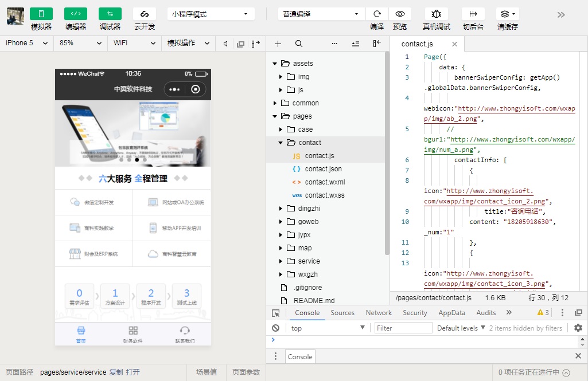Screen dimensions: 588x381
Task: Click the inspect element picker icon
Action: pyautogui.click(x=275, y=313)
